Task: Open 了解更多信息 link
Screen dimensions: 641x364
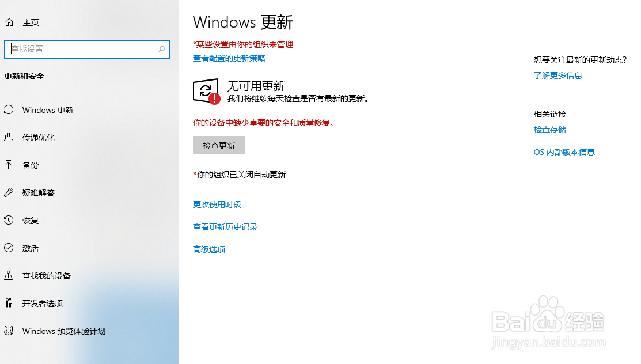Action: coord(558,75)
